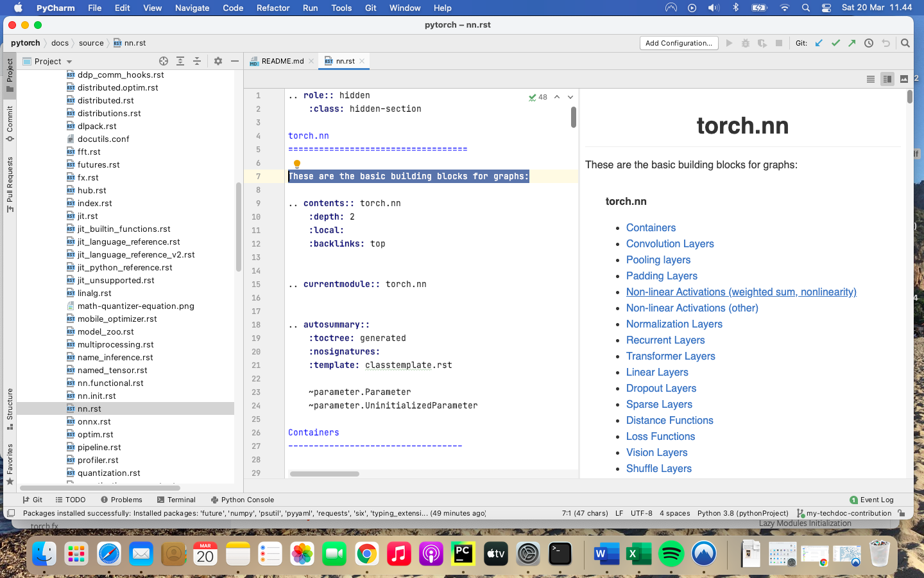Show editor only view mode
Image resolution: width=924 pixels, height=578 pixels.
click(x=871, y=79)
